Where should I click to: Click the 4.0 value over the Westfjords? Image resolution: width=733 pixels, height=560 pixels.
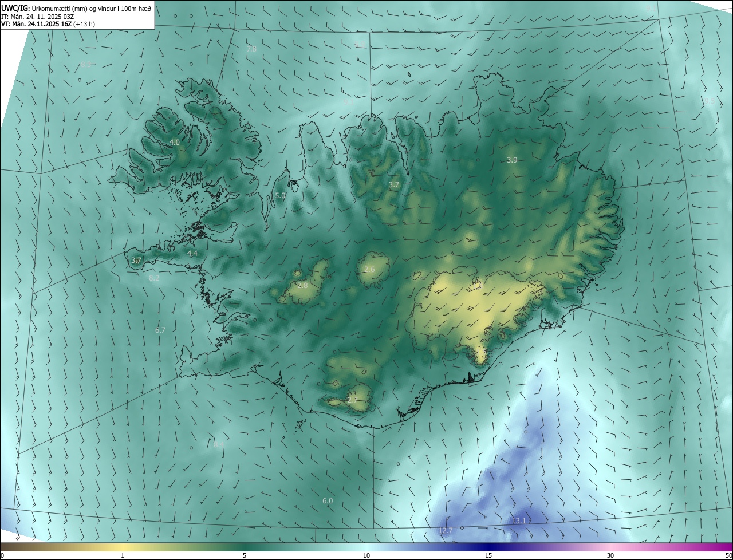click(x=175, y=142)
